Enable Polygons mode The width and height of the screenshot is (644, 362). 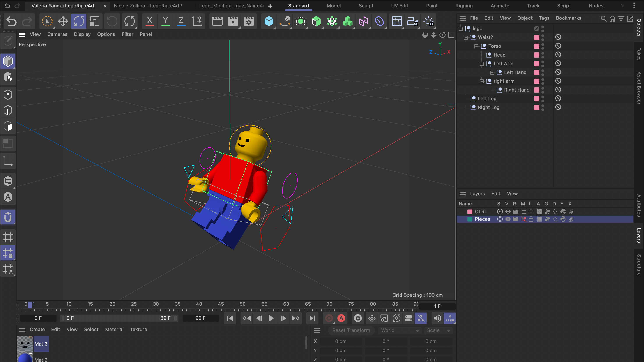click(8, 126)
